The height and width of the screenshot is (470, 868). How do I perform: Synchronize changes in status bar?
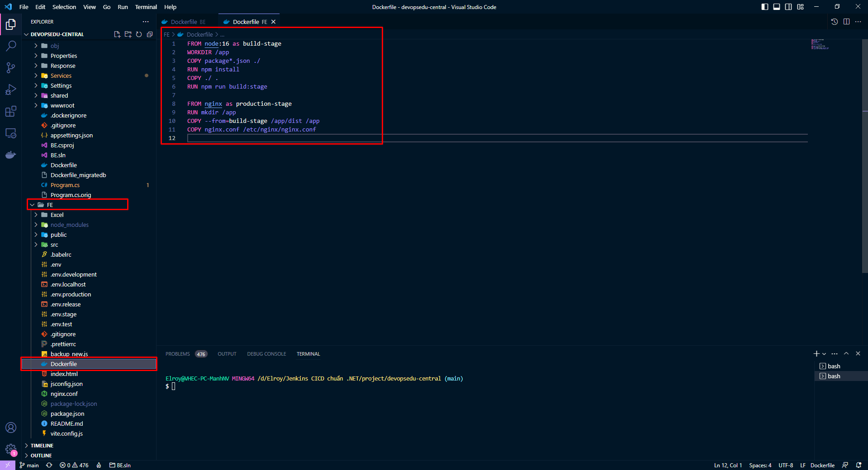pos(49,465)
